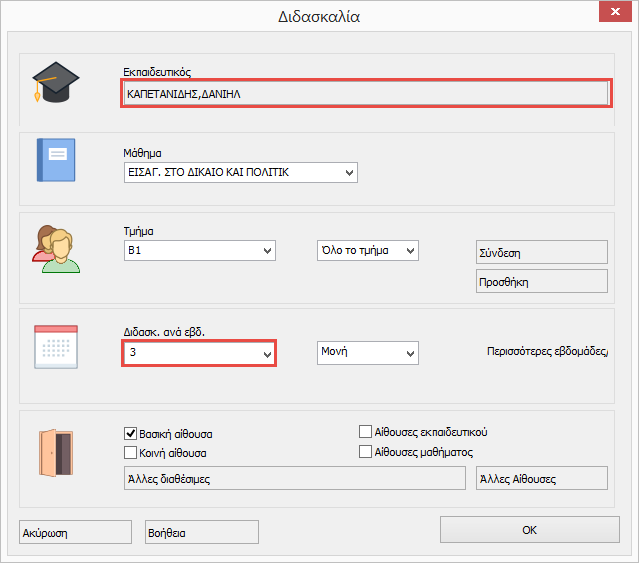The height and width of the screenshot is (563, 639).
Task: Confirm with the OK button
Action: 530,530
